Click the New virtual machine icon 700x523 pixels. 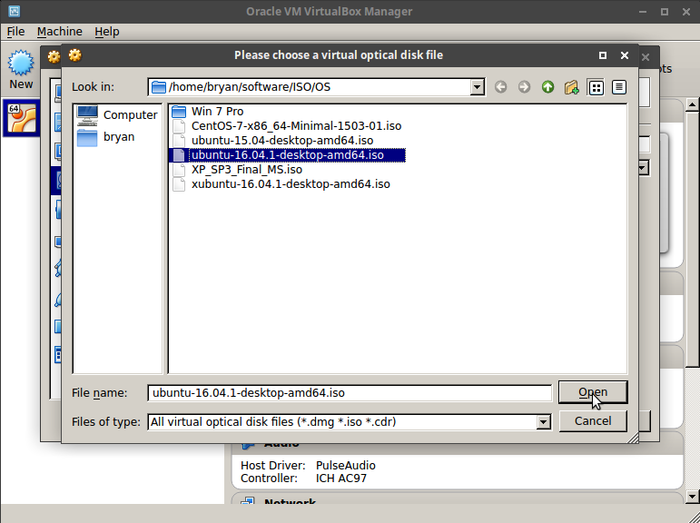coord(21,63)
